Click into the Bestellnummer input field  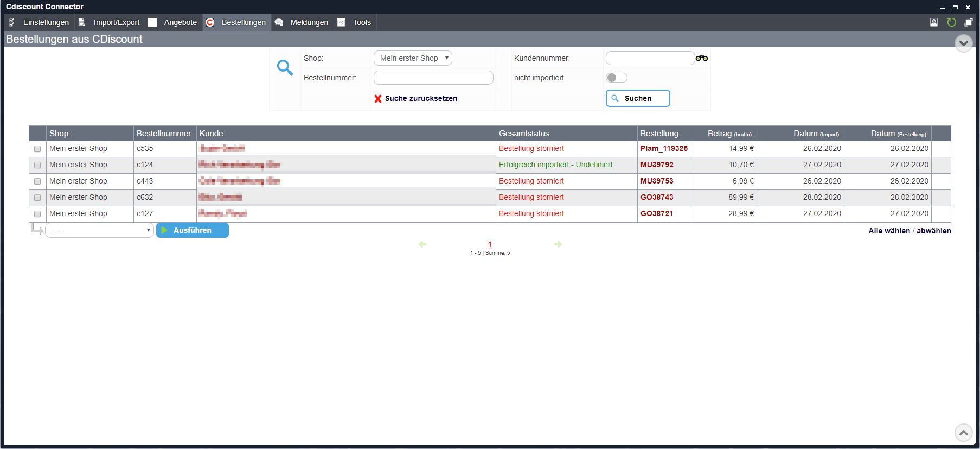433,78
